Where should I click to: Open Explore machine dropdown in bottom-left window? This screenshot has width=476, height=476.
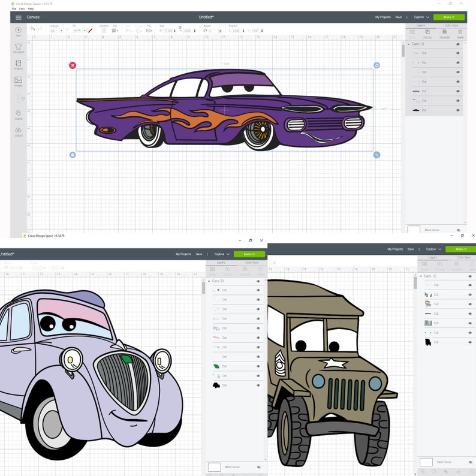click(222, 254)
